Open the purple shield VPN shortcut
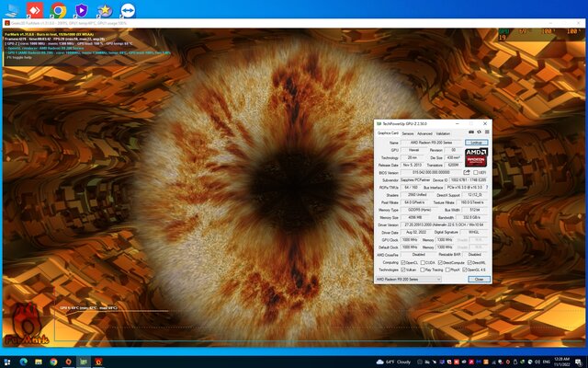This screenshot has height=368, width=588. [x=81, y=11]
